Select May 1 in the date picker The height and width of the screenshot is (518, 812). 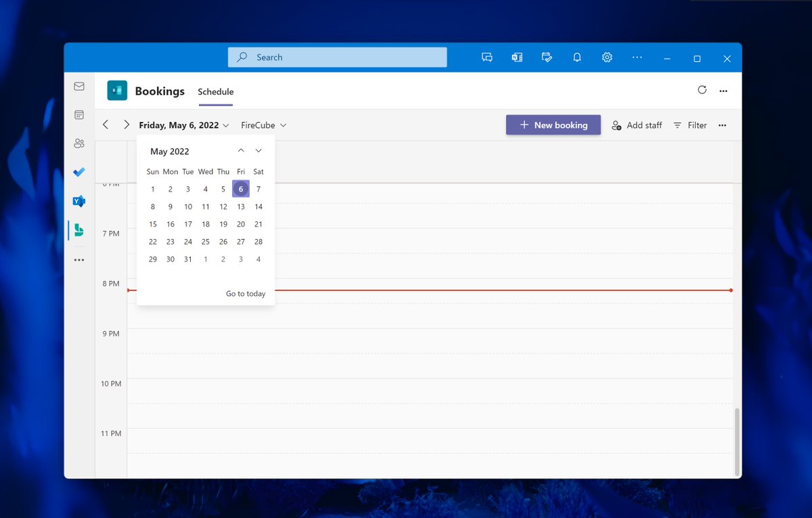pos(153,189)
